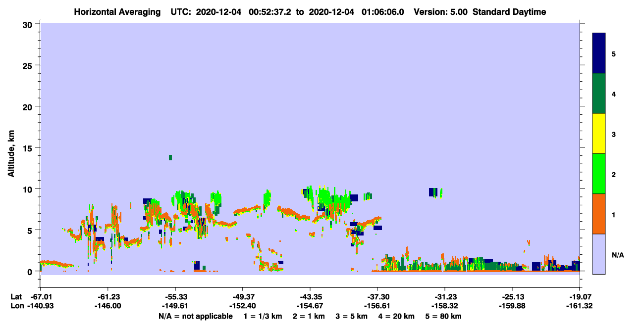Click the y-axis tick label 15
This screenshot has width=644, height=330.
29,148
